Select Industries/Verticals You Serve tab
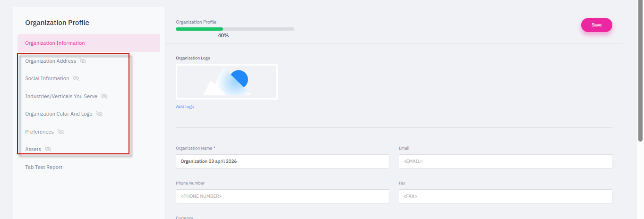The height and width of the screenshot is (219, 644). click(x=61, y=96)
